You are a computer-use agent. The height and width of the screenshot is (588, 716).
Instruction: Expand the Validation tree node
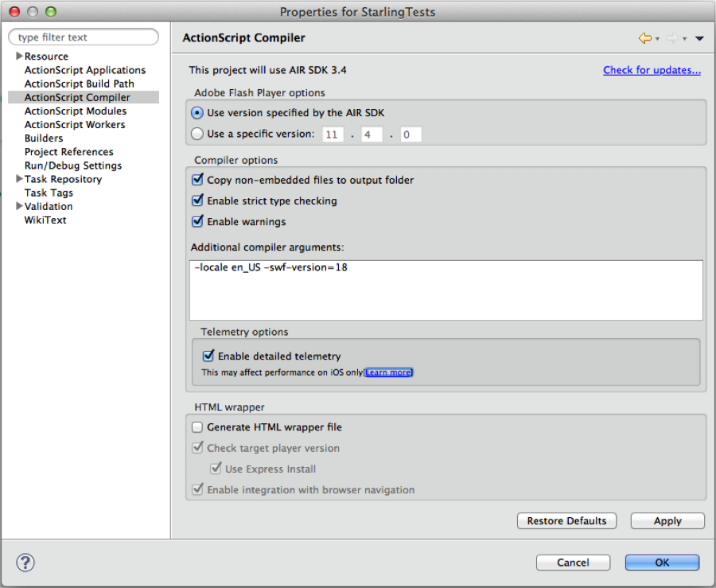[x=19, y=206]
